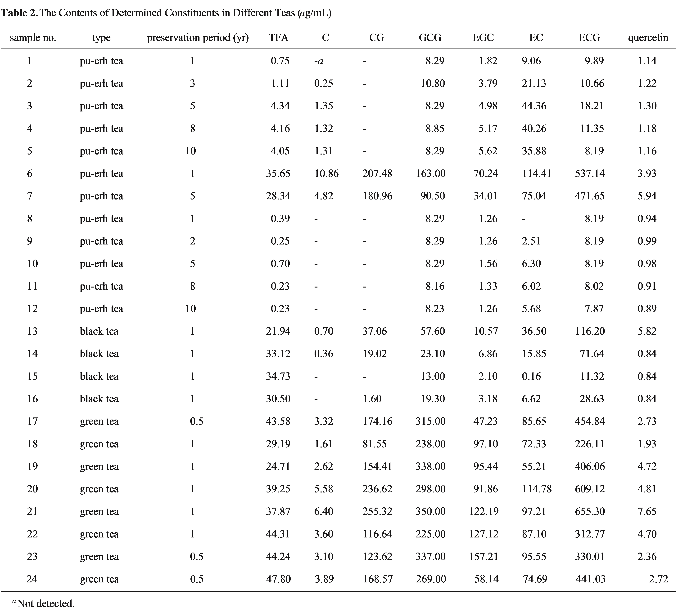Click the quercetin value 2.72

(659, 579)
